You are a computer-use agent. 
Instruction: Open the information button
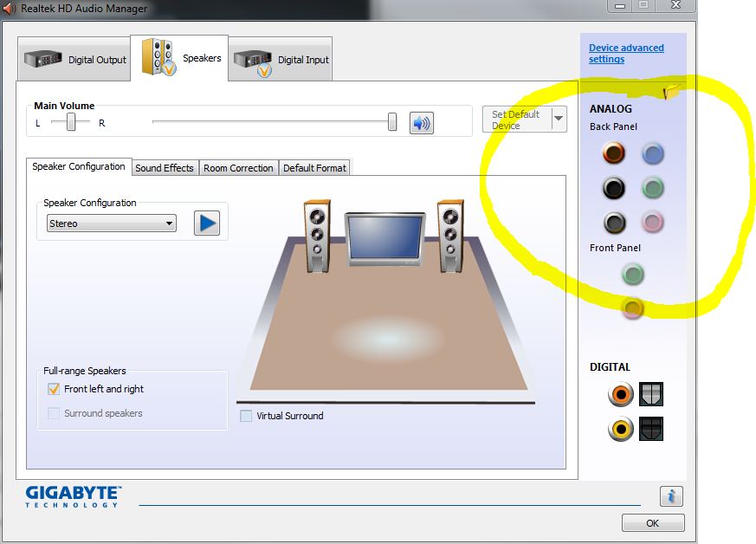(x=671, y=496)
